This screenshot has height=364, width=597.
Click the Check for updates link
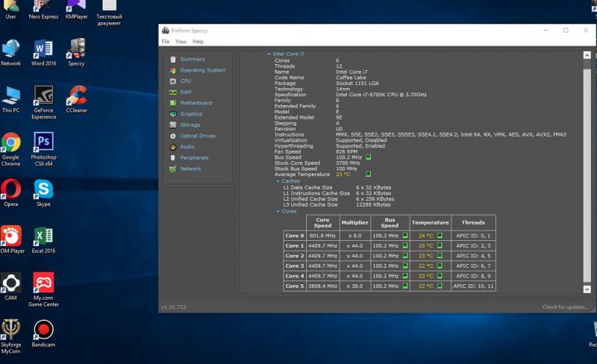point(563,307)
